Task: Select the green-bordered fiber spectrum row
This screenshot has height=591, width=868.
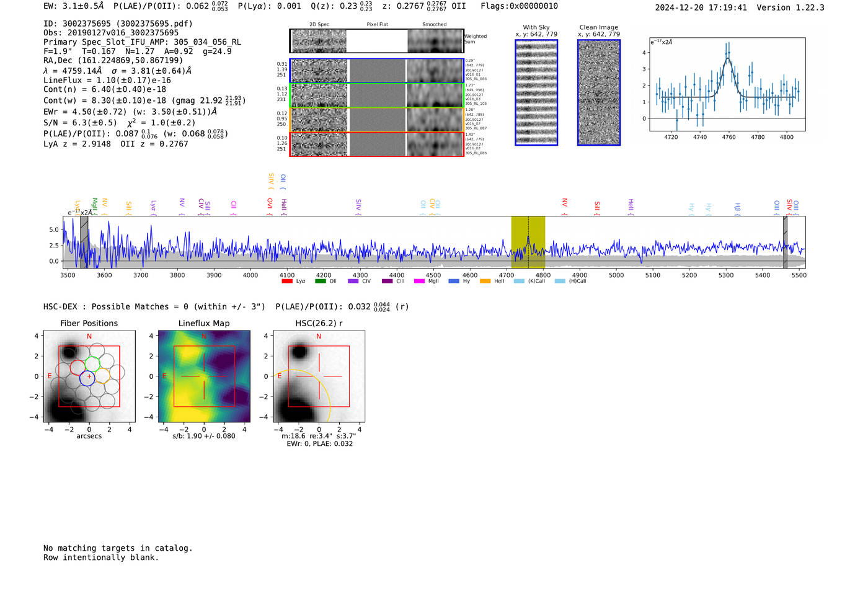Action: [377, 96]
